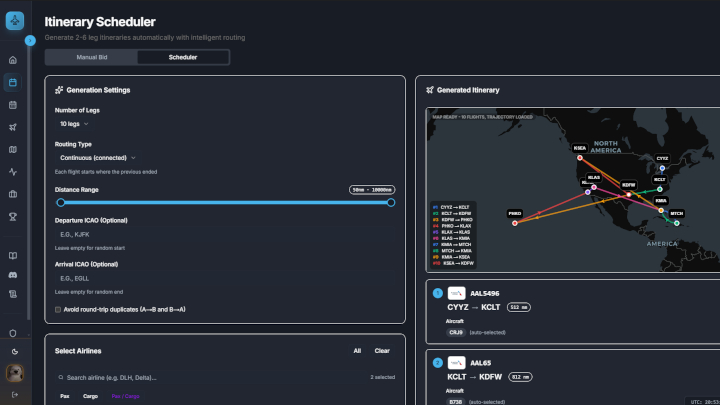Click the Distance Range slider left handle
Image resolution: width=720 pixels, height=405 pixels.
pos(60,202)
